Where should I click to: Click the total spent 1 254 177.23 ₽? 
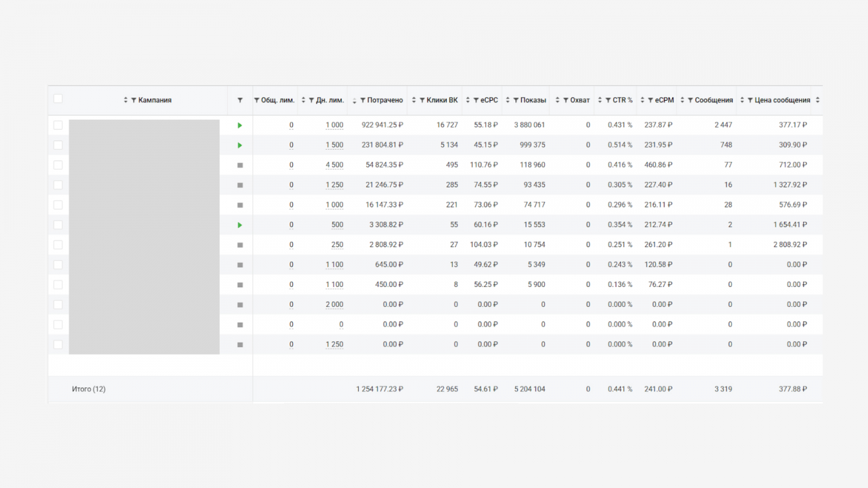click(x=380, y=389)
